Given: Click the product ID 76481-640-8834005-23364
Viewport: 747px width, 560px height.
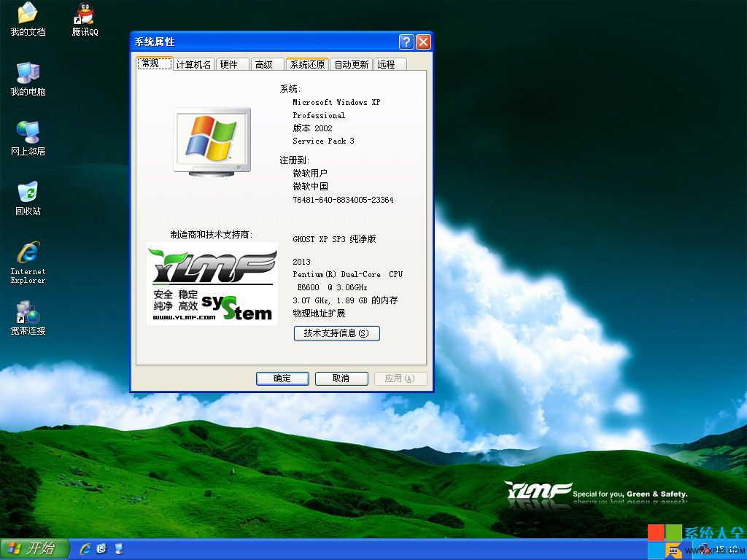Looking at the screenshot, I should tap(343, 200).
